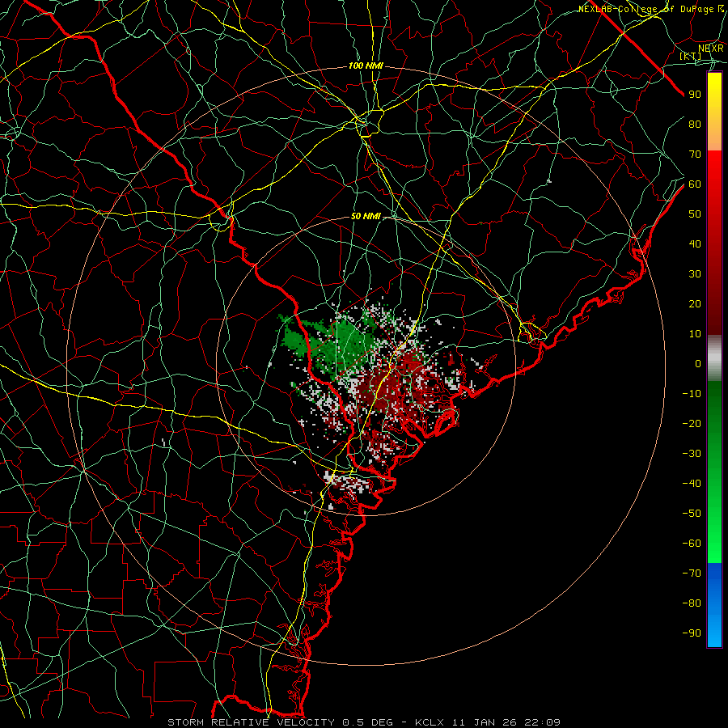
Task: Click the 80 value on velocity scale
Action: coord(695,124)
